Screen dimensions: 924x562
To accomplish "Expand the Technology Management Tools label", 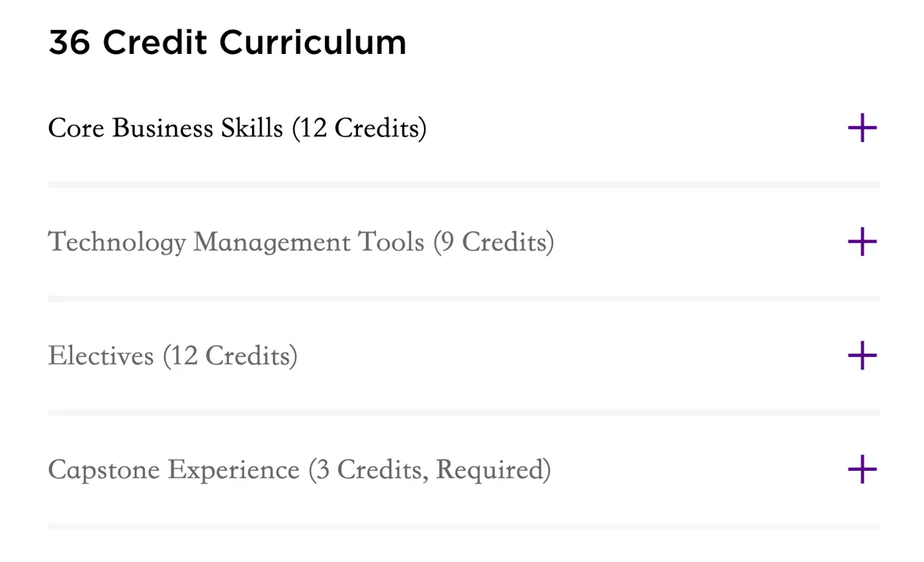I will click(236, 242).
